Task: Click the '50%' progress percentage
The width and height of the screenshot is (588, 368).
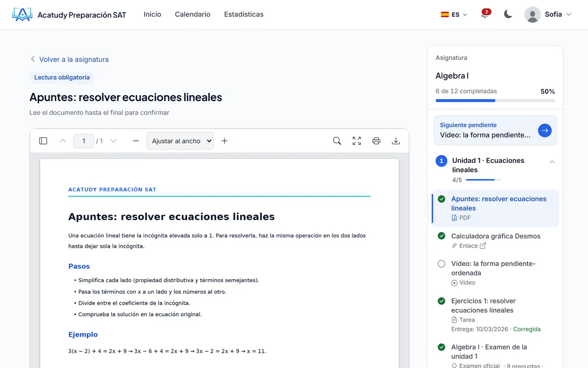Action: pyautogui.click(x=548, y=91)
